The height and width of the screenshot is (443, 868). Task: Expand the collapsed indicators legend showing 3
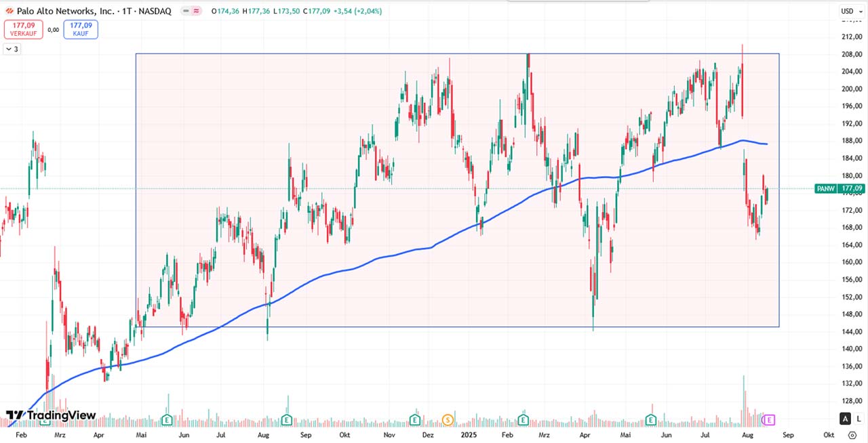tap(12, 49)
